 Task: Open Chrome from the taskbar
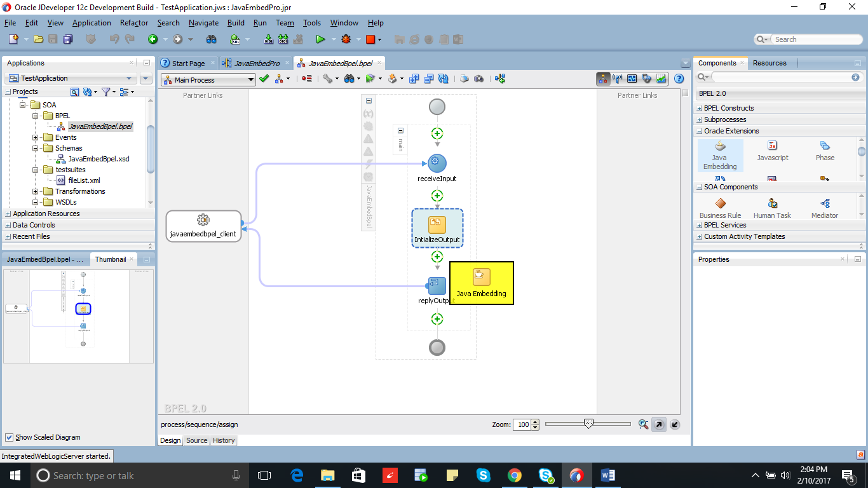pos(514,475)
